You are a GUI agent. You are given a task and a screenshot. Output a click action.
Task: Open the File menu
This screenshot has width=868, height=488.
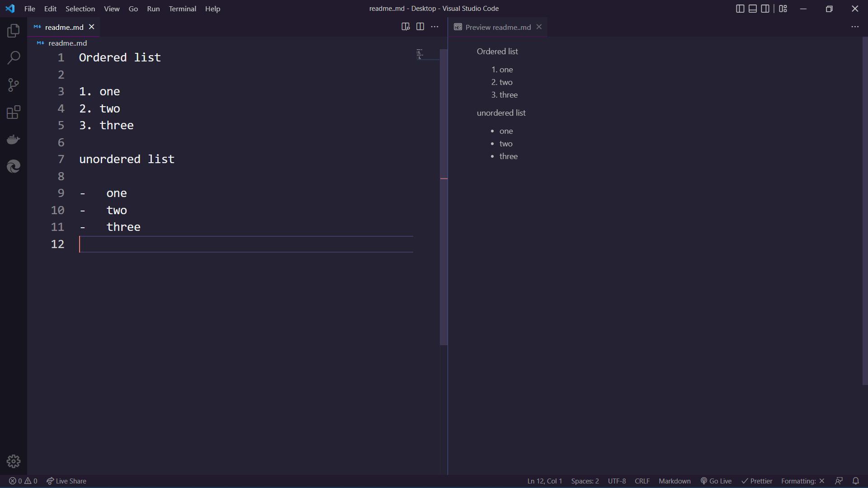[29, 9]
